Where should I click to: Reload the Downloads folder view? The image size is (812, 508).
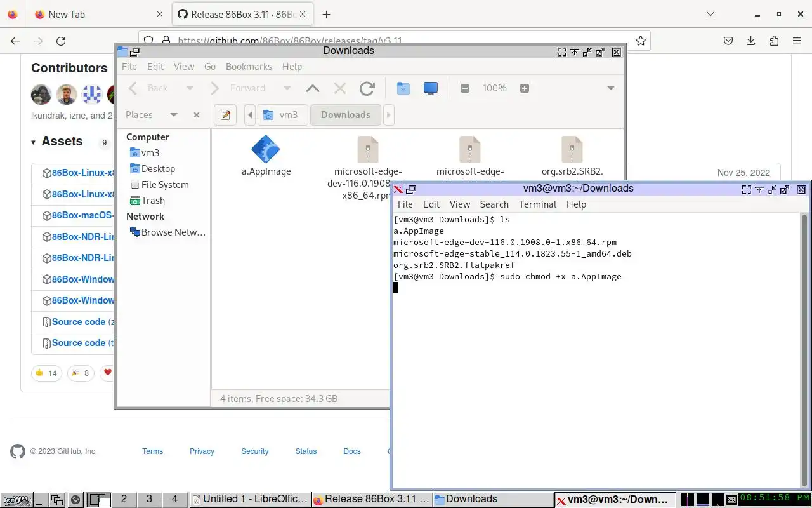point(367,88)
